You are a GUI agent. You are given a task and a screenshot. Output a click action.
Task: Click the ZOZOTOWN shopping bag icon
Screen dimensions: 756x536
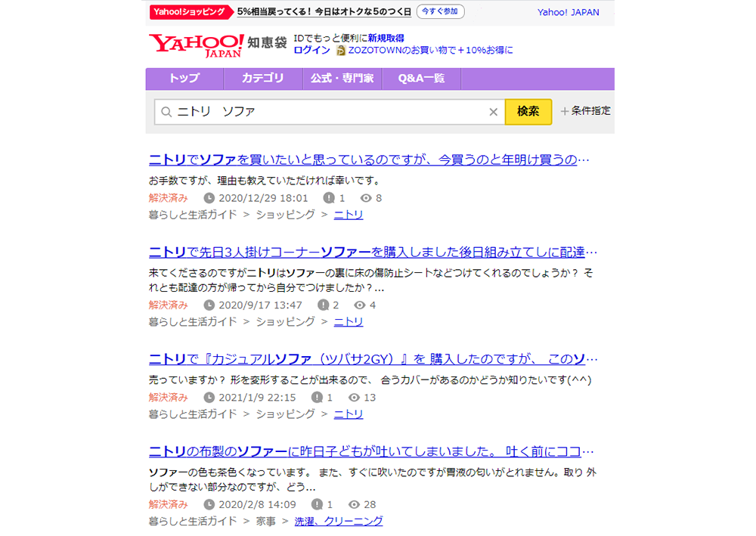(341, 50)
